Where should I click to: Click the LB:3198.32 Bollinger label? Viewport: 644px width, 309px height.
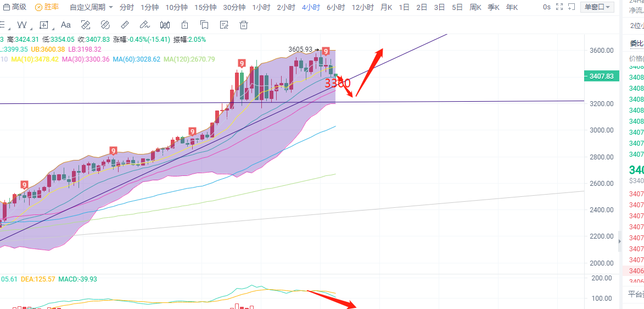pos(86,49)
